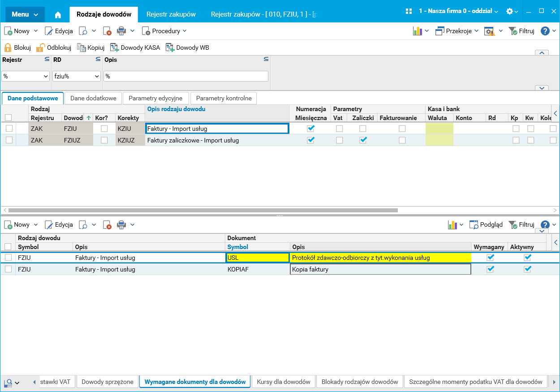Click the upper table horizontal scrollbar
560x392 pixels.
click(203, 210)
